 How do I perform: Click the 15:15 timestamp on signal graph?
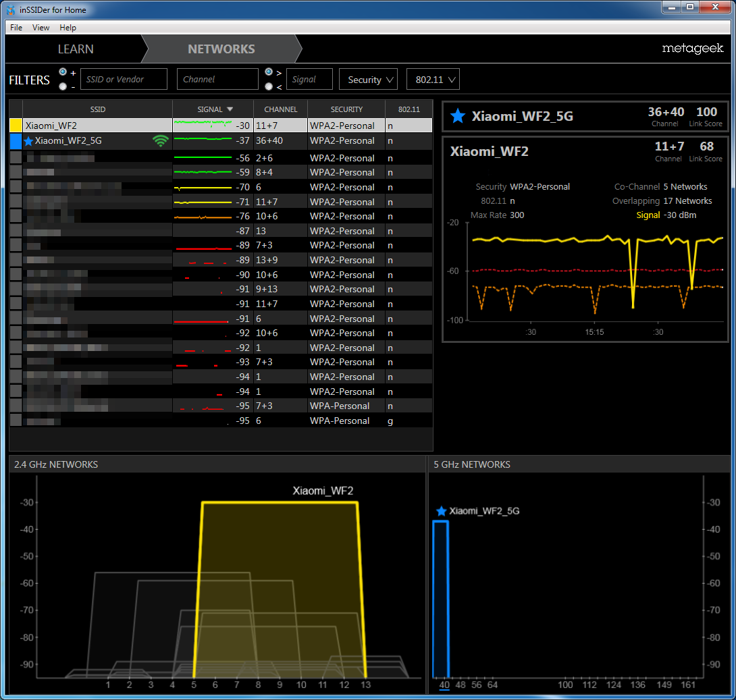click(594, 332)
